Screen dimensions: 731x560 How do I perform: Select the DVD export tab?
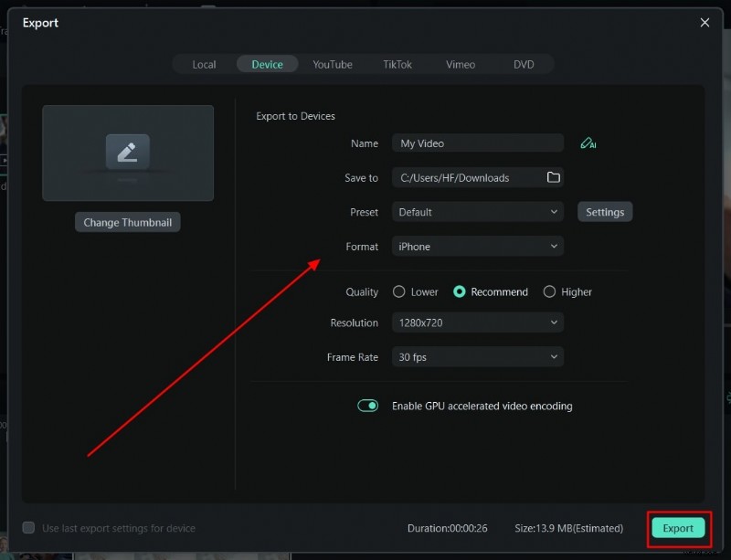pos(524,64)
